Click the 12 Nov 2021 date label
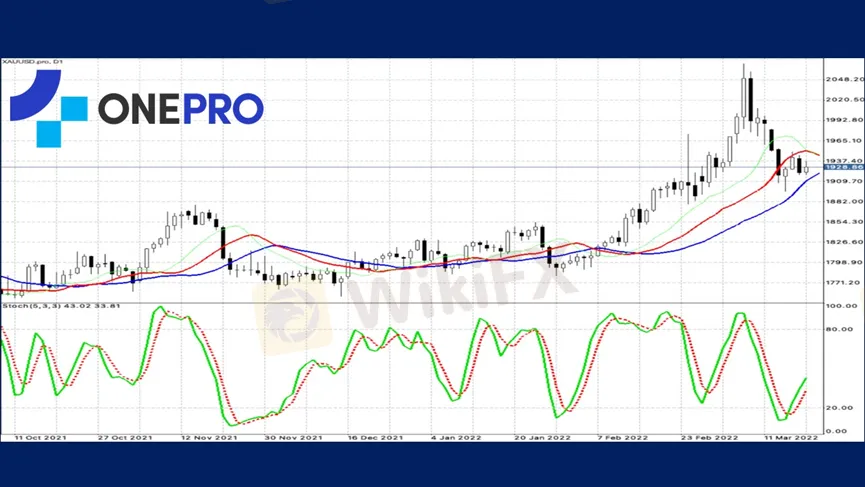865x487 pixels. click(x=209, y=437)
